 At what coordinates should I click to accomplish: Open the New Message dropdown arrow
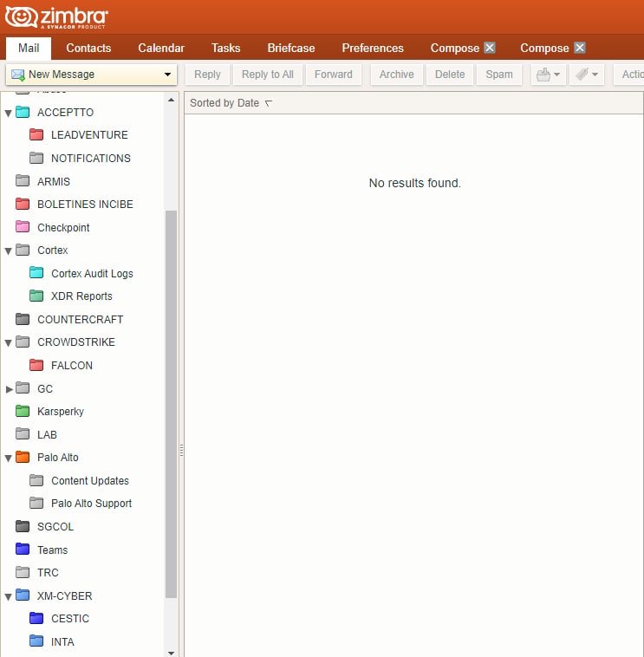tap(167, 75)
